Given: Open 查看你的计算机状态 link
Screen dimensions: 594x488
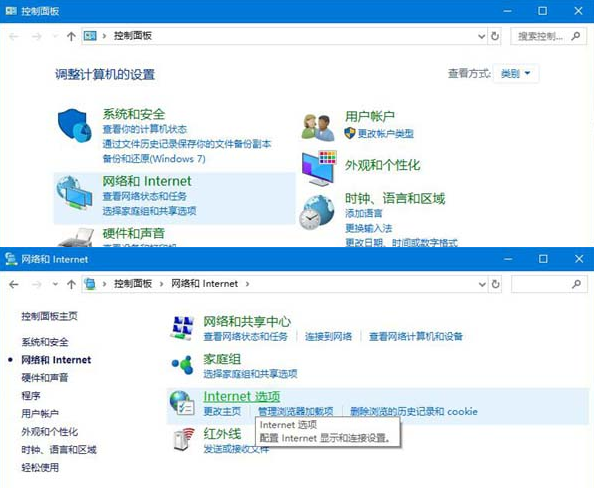Looking at the screenshot, I should pos(145,129).
